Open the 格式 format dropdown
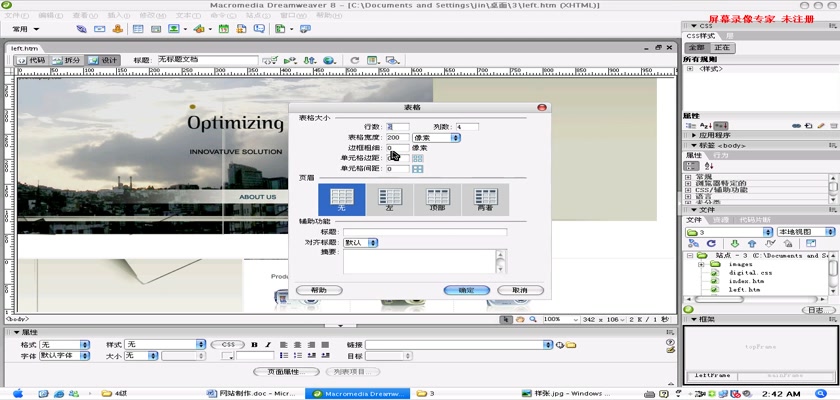Screen dimensions: 840x400 [64, 344]
